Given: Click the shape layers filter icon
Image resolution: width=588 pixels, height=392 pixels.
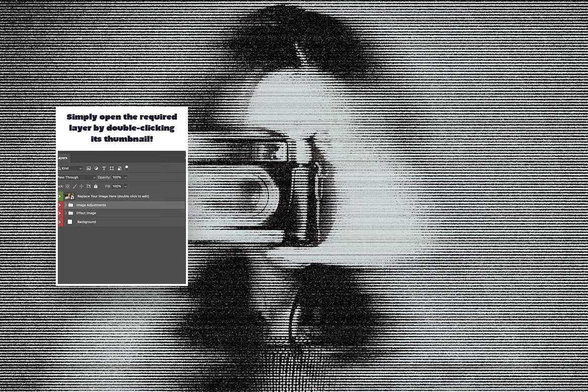Looking at the screenshot, I should tap(112, 168).
